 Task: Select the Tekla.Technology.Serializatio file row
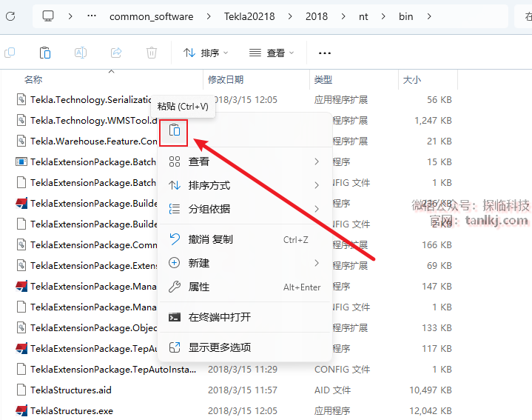[x=91, y=99]
